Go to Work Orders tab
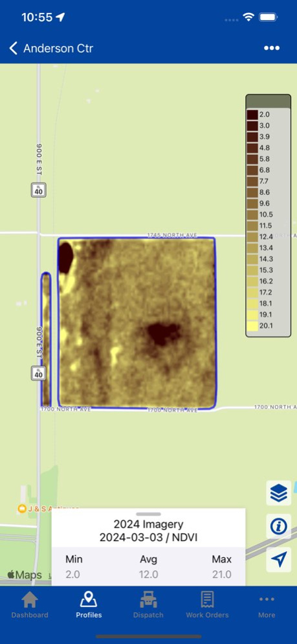This screenshot has height=644, width=297. (x=207, y=605)
